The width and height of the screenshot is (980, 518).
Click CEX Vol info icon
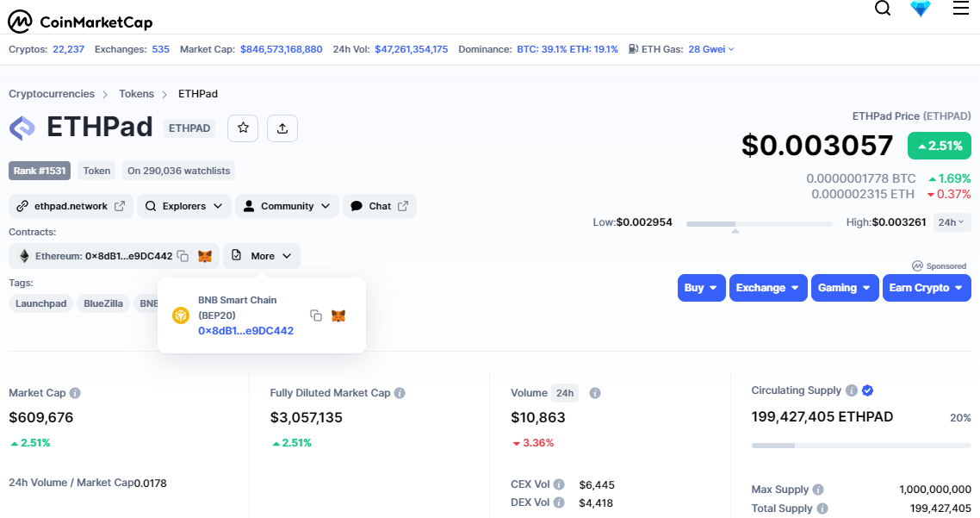tap(560, 484)
